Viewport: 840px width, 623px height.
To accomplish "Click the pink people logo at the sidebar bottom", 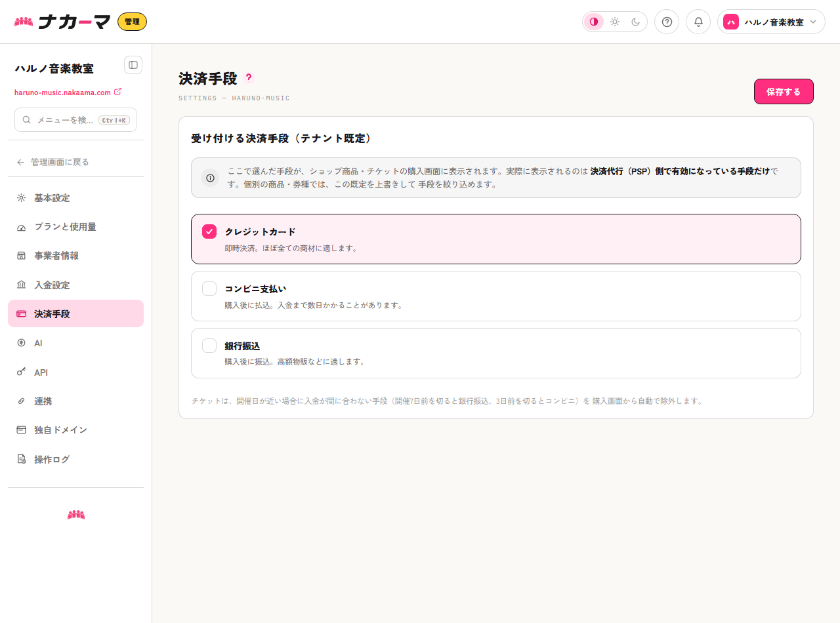I will click(76, 515).
